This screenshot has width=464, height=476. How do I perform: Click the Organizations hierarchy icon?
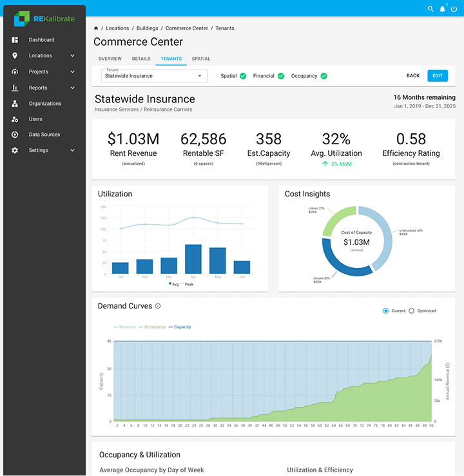(15, 104)
